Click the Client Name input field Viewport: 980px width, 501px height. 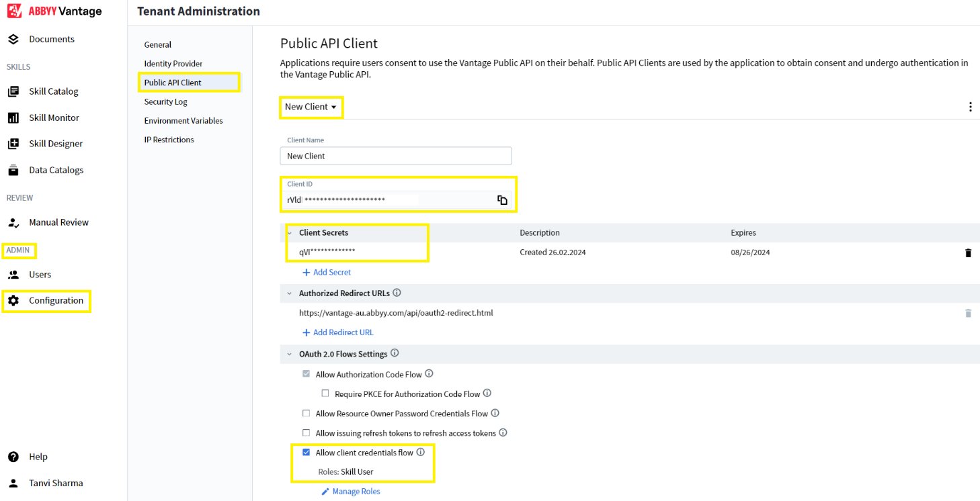tap(396, 156)
